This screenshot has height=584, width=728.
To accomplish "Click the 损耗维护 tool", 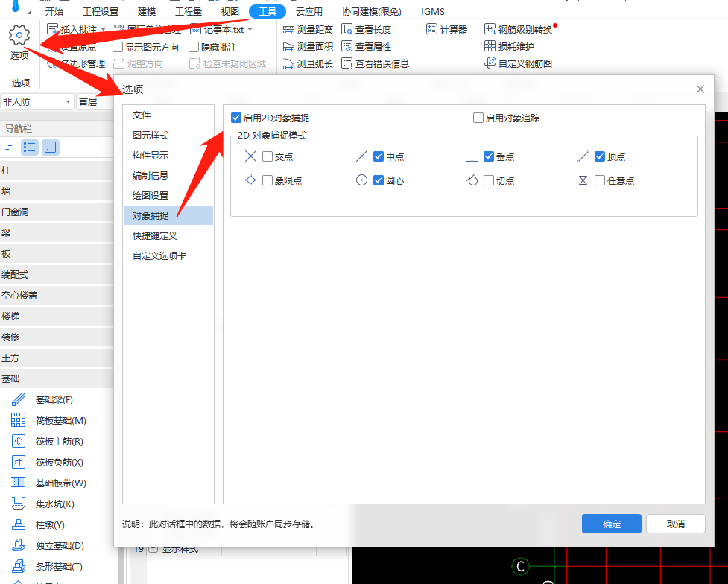I will point(510,46).
